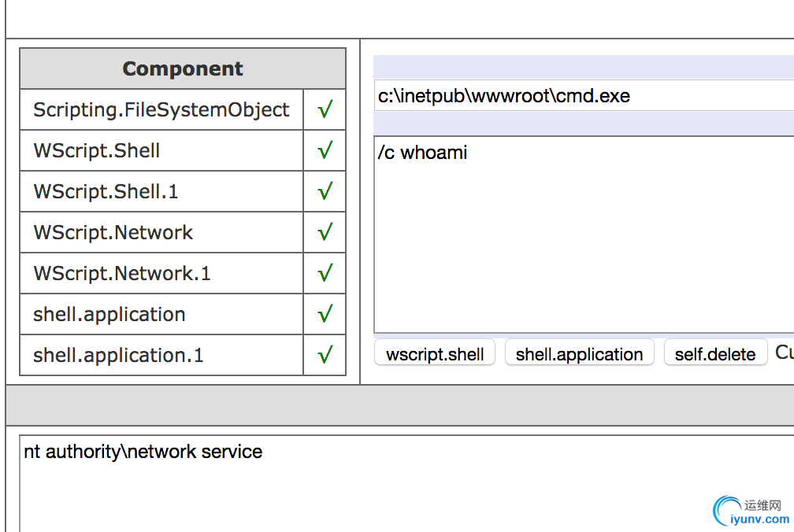Click the WScript.Network.1 component label
The image size is (794, 532).
click(122, 273)
